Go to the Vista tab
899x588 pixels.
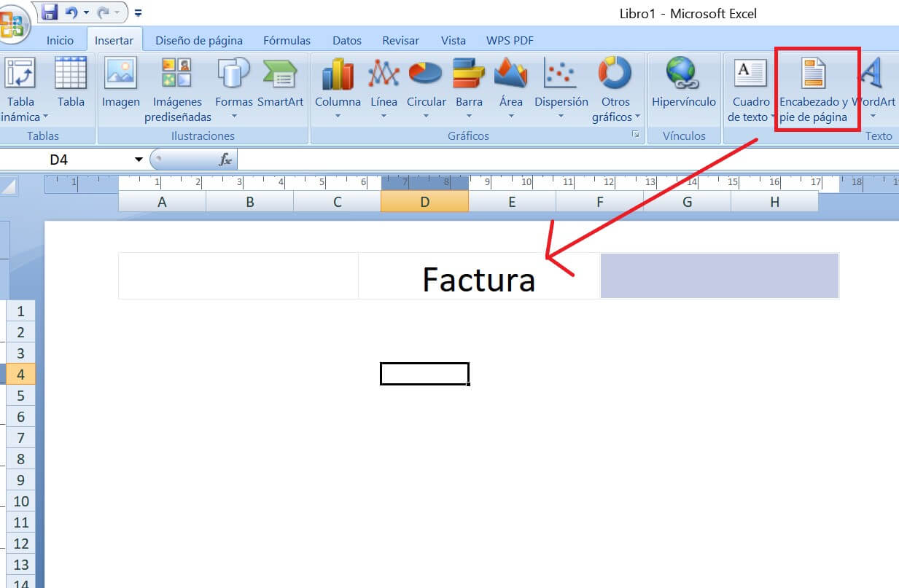pos(454,41)
